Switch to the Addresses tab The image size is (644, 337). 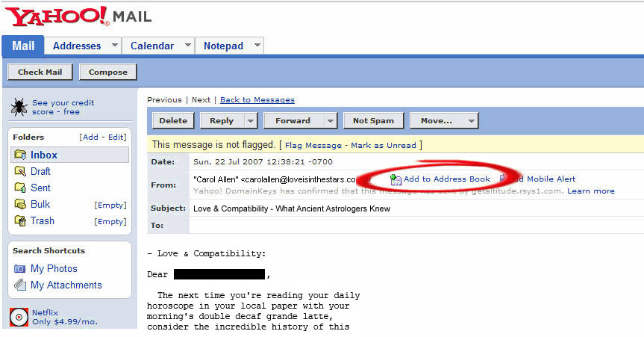pos(77,46)
